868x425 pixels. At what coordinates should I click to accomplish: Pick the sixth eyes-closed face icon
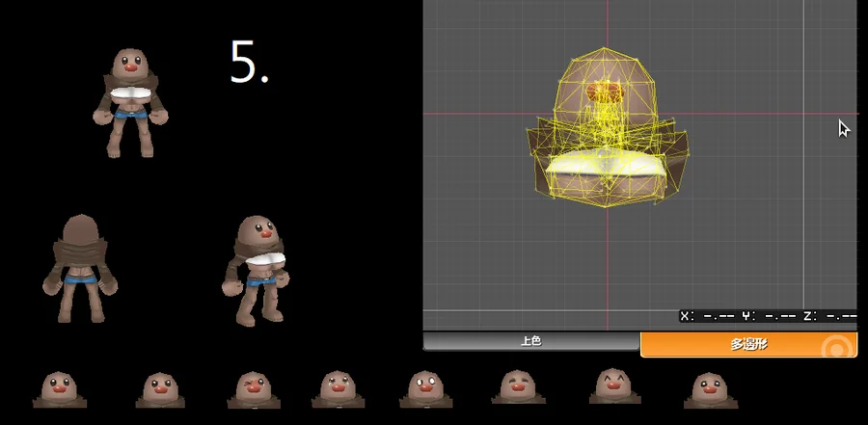pos(518,387)
